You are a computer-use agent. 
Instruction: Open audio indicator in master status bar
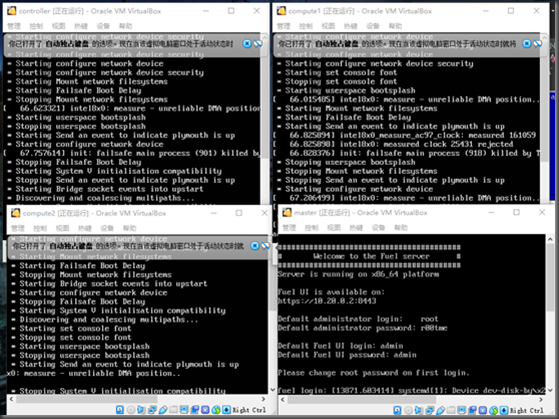pos(419,410)
